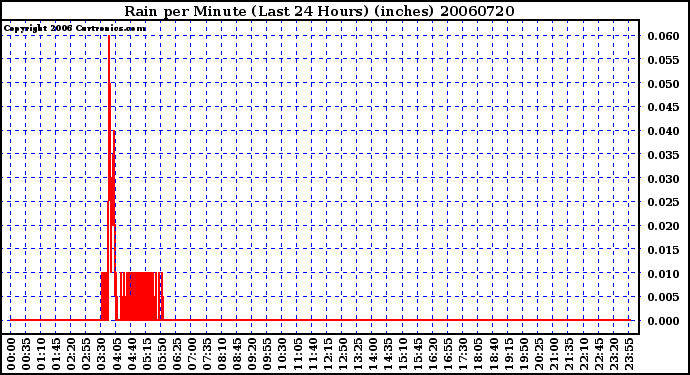Select the 05:50 time label
This screenshot has width=690, height=375.
tap(161, 354)
